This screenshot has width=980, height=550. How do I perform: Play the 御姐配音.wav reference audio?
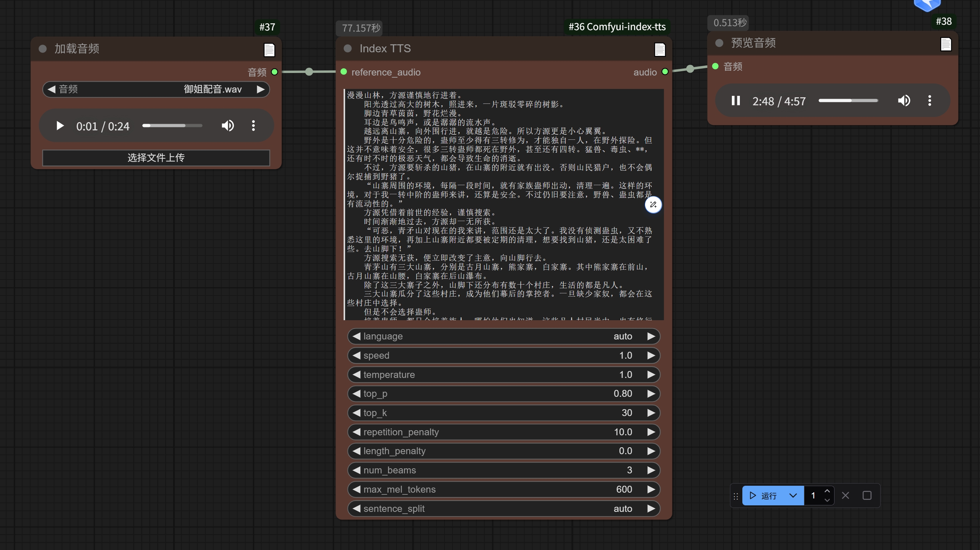pyautogui.click(x=60, y=126)
